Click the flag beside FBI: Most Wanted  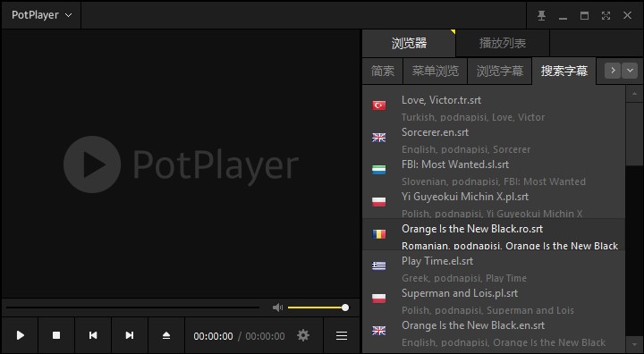[x=378, y=169]
